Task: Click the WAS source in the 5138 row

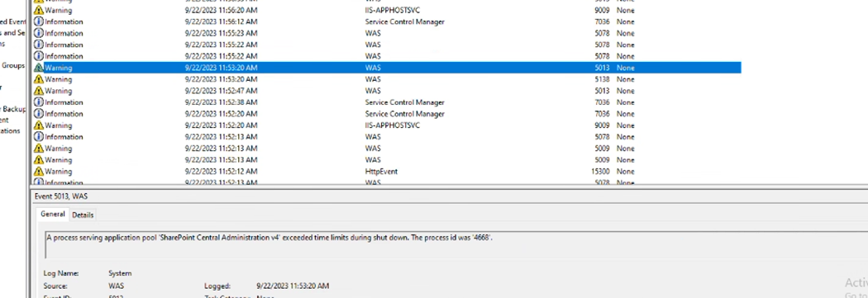Action: (x=373, y=79)
